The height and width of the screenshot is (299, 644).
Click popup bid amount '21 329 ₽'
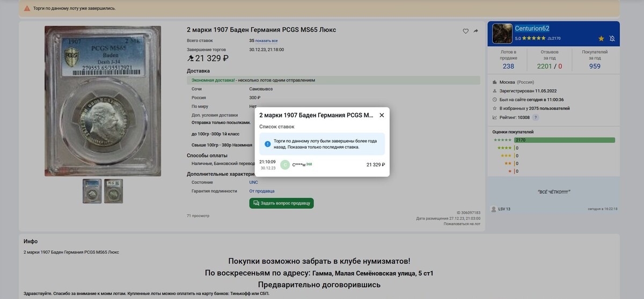(x=376, y=165)
